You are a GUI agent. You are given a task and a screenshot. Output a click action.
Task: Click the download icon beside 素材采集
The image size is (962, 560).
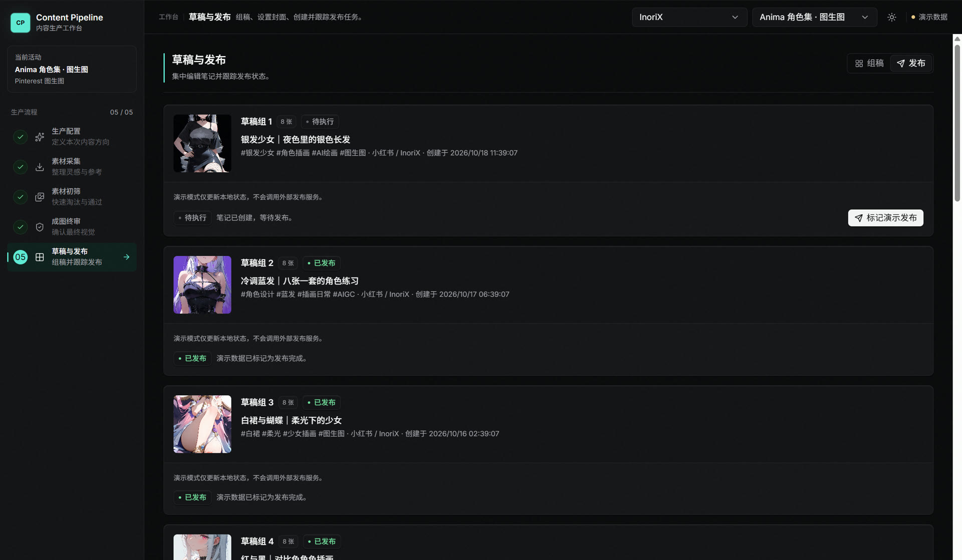pyautogui.click(x=40, y=167)
